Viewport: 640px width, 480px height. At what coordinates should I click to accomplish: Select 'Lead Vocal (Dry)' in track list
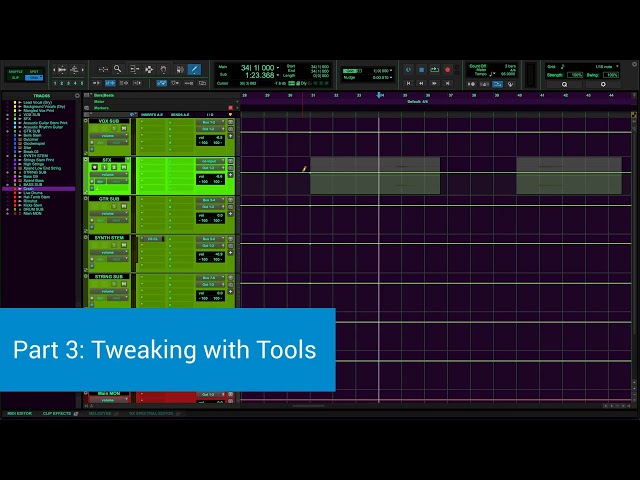pos(37,102)
